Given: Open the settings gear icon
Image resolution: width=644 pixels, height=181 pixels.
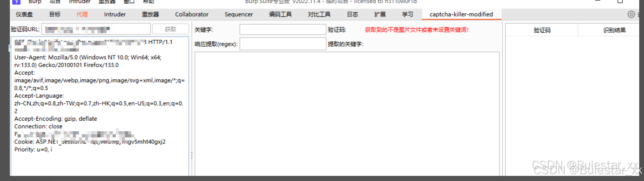Looking at the screenshot, I should [631, 14].
